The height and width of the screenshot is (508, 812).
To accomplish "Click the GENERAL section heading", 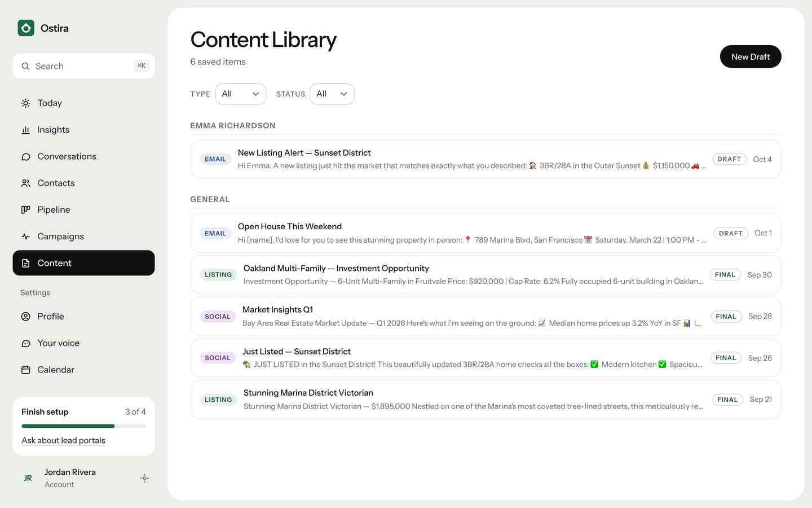I will click(x=210, y=199).
